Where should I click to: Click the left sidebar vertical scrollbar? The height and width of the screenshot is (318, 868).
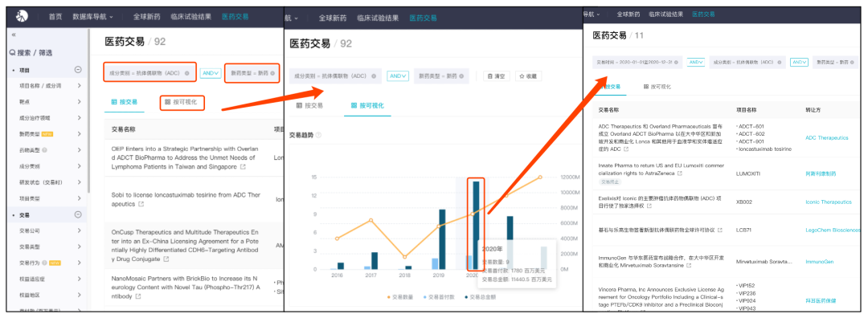pos(88,111)
